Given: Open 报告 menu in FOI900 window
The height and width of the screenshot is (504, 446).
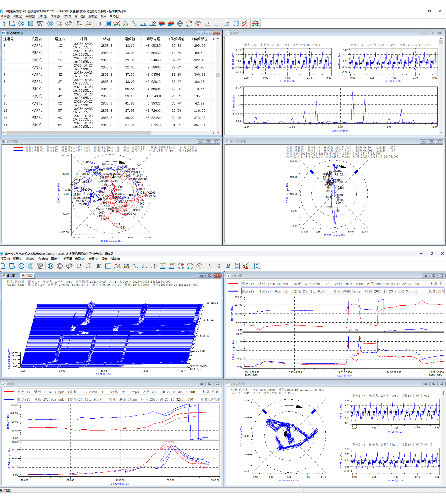Looking at the screenshot, I should click(104, 259).
